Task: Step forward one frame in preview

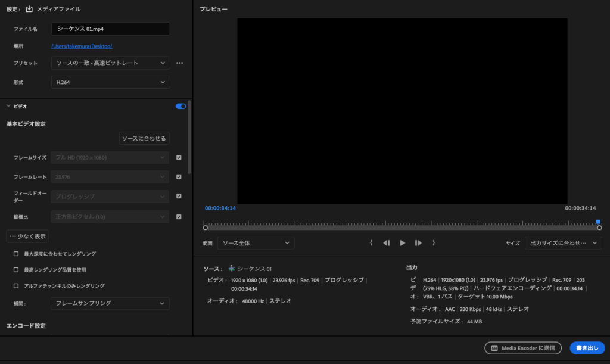Action: tap(418, 243)
